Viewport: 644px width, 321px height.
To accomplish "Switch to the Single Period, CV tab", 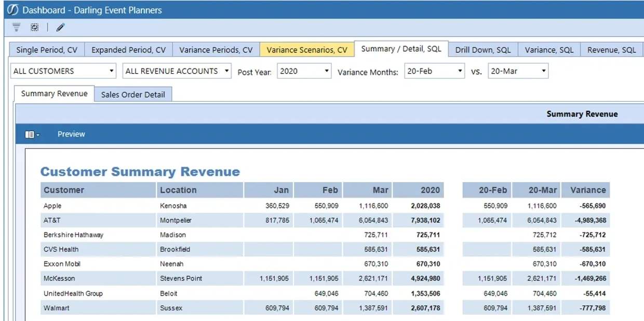I will [x=47, y=50].
